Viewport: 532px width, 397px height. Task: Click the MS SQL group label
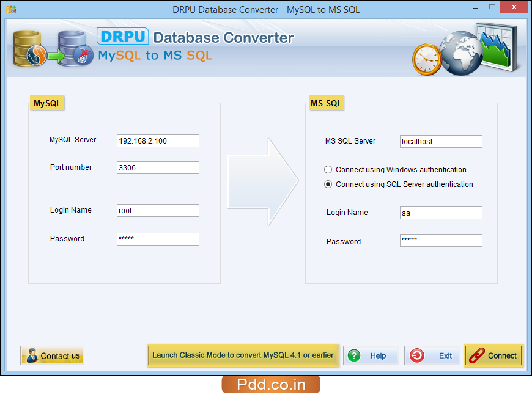coord(327,103)
